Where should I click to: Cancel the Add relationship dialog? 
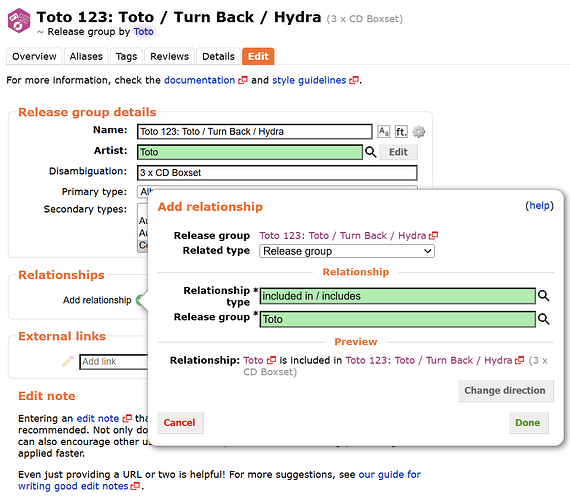click(x=180, y=423)
